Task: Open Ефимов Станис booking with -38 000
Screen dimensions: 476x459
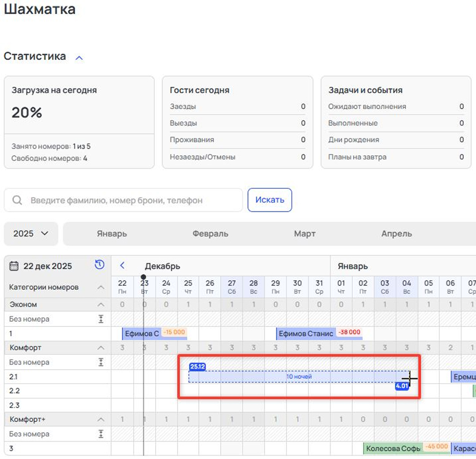Action: 306,333
